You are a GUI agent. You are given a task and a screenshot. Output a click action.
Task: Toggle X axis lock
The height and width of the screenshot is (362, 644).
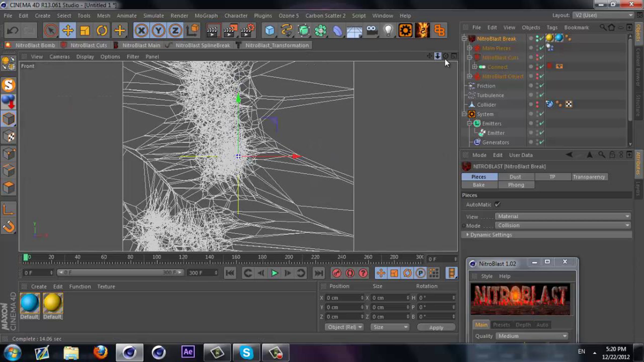coord(141,30)
